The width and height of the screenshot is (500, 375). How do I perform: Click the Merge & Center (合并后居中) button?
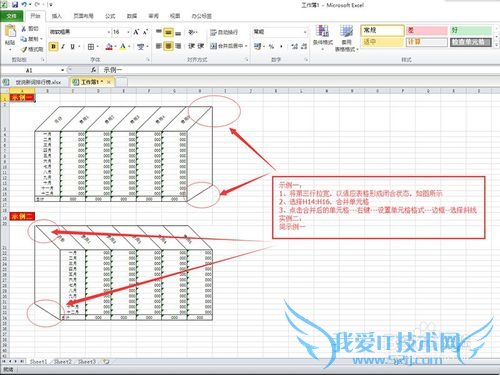click(x=226, y=46)
